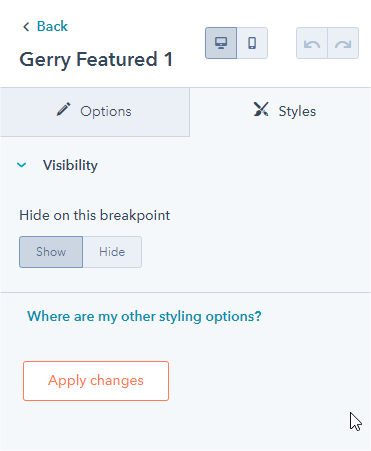Click the 'Hide on this breakpoint' label

point(95,215)
